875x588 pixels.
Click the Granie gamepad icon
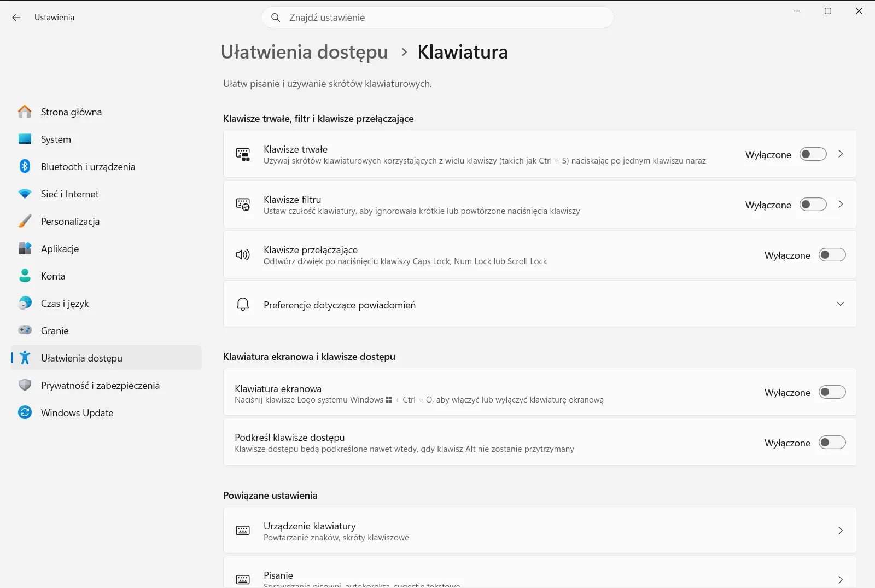point(25,330)
